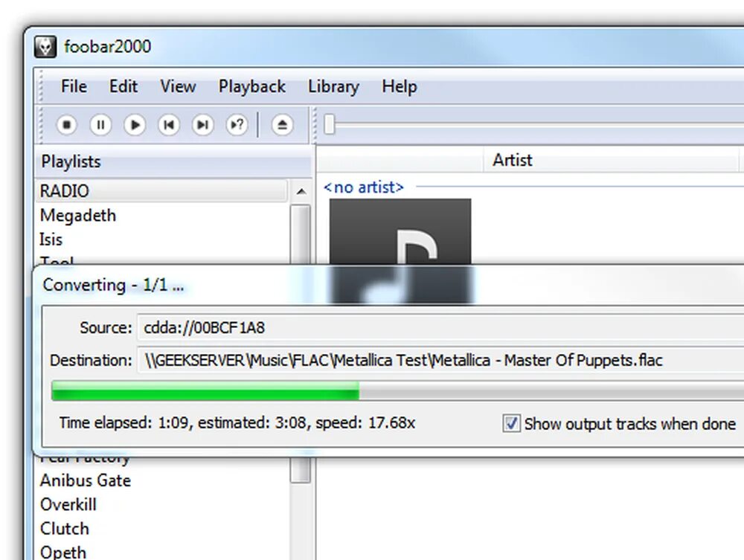The image size is (744, 560).
Task: Open the Playback menu
Action: (252, 87)
